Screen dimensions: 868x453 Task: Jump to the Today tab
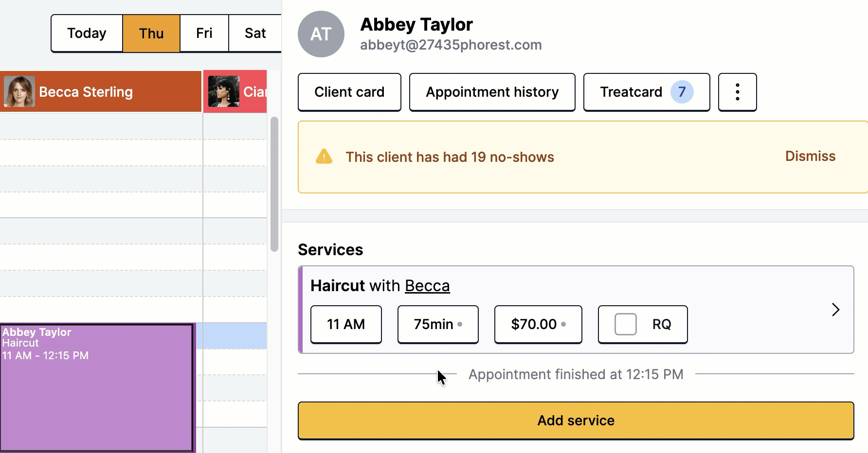87,33
